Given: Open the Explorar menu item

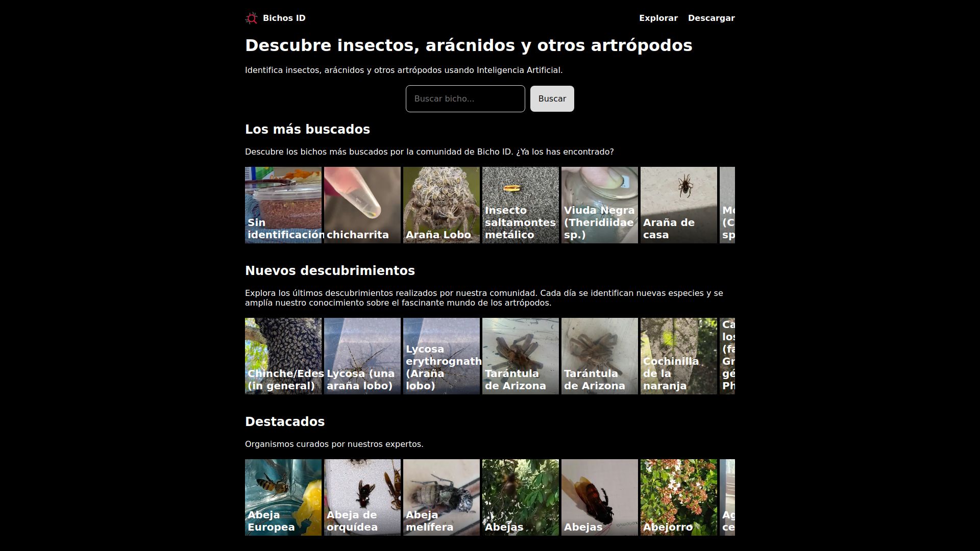Looking at the screenshot, I should click(x=658, y=18).
